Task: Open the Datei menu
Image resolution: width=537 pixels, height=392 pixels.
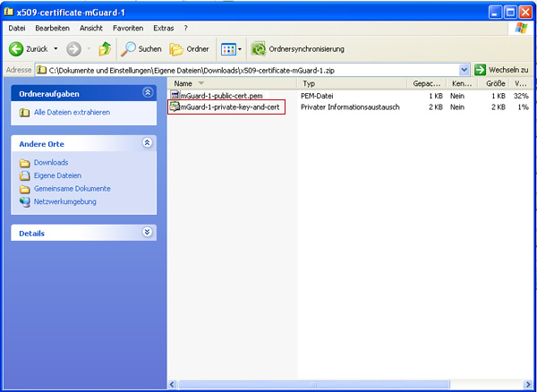Action: coord(17,29)
